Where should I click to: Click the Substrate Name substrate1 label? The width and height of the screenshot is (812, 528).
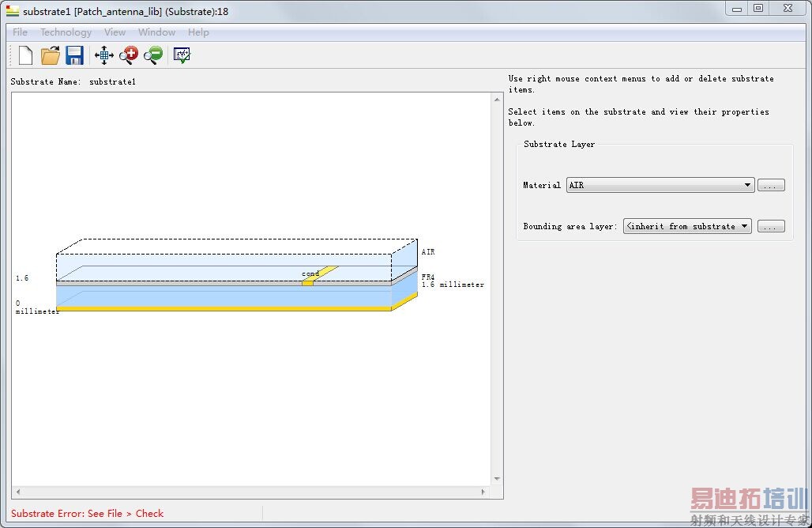[x=73, y=81]
